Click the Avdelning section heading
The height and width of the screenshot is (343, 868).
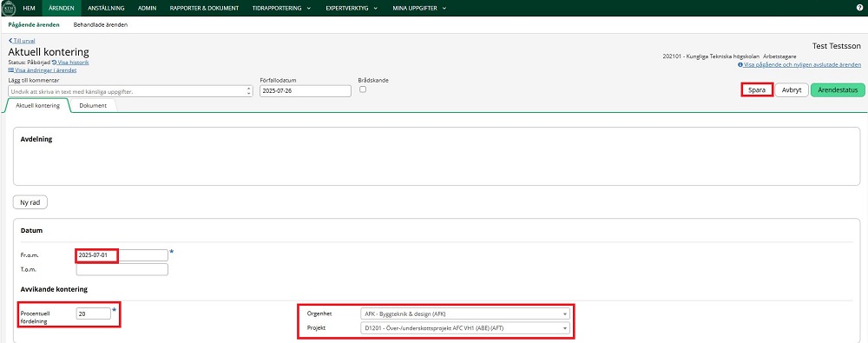click(36, 139)
